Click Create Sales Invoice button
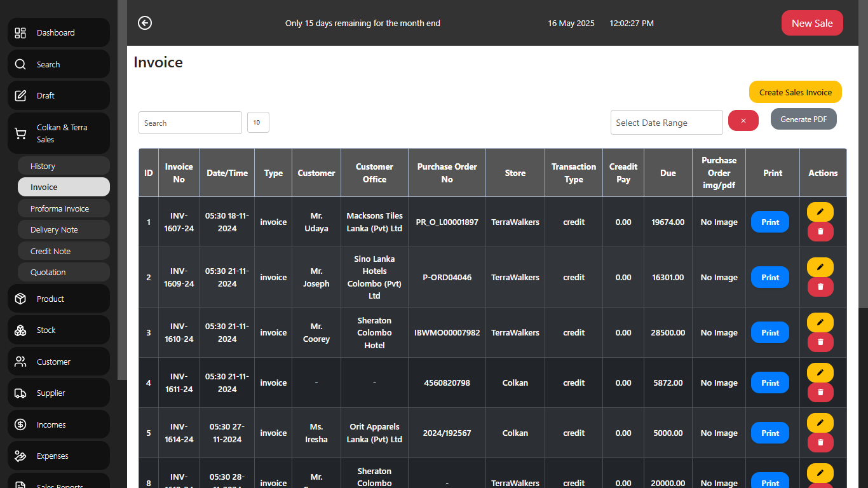868x488 pixels. (x=796, y=92)
